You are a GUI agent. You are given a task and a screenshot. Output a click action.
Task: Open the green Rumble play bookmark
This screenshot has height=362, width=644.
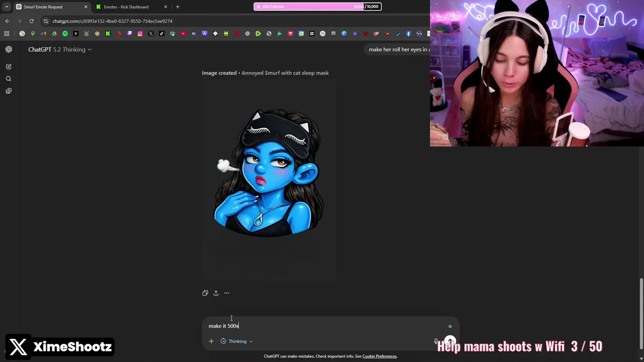pos(258,34)
